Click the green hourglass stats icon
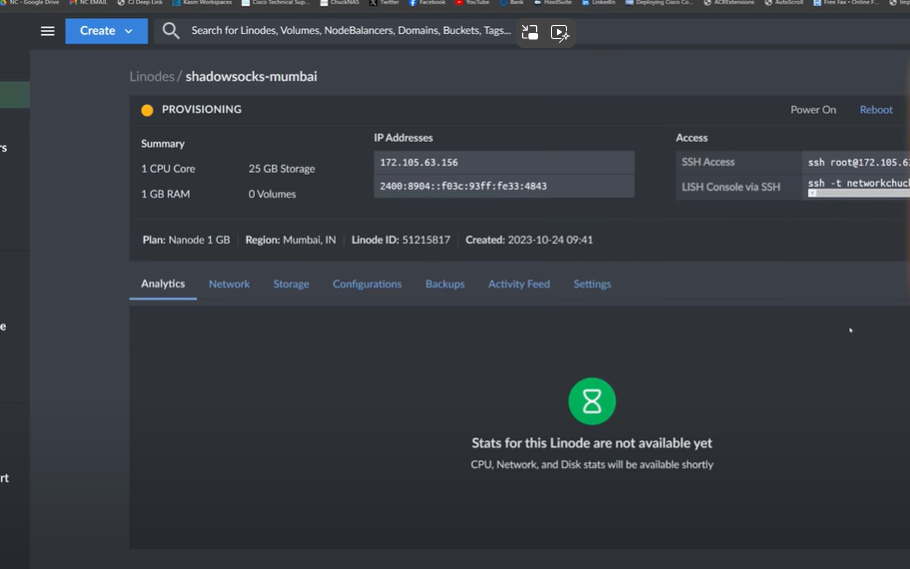Screen dimensions: 910x569 pyautogui.click(x=591, y=401)
